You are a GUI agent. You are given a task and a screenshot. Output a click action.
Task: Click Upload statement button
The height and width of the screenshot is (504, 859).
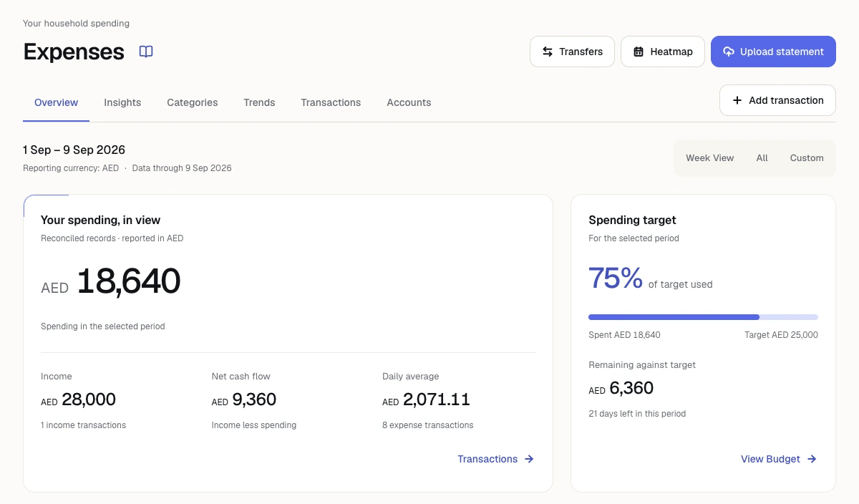(773, 52)
